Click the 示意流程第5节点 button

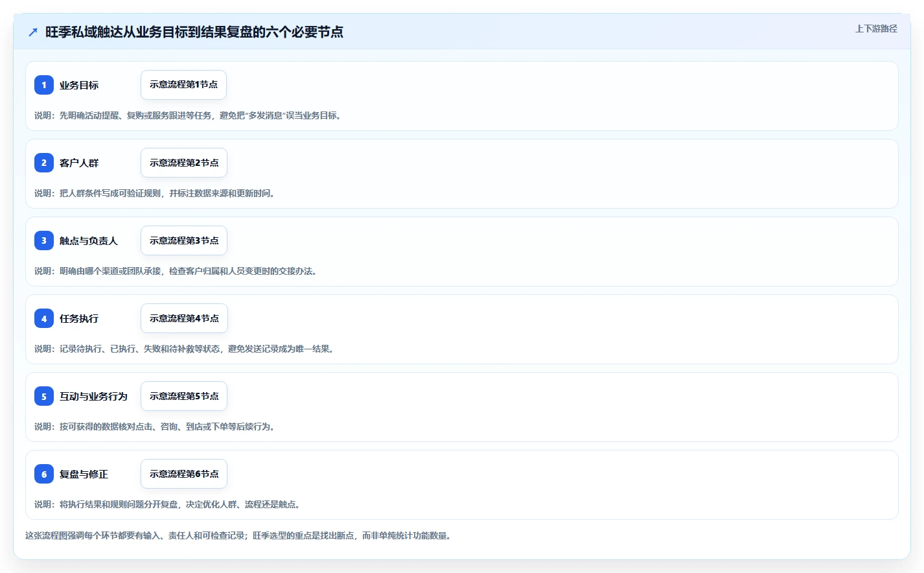point(184,396)
